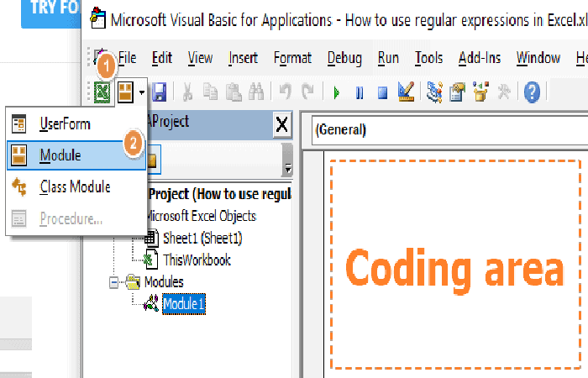
Task: Click the Sheet1 worksheet icon
Action: pyautogui.click(x=151, y=238)
